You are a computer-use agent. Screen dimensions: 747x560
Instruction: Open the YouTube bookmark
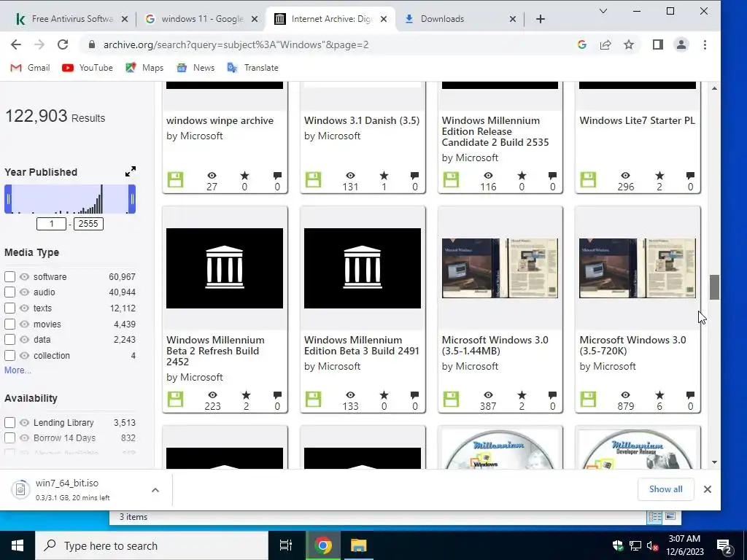[x=88, y=68]
